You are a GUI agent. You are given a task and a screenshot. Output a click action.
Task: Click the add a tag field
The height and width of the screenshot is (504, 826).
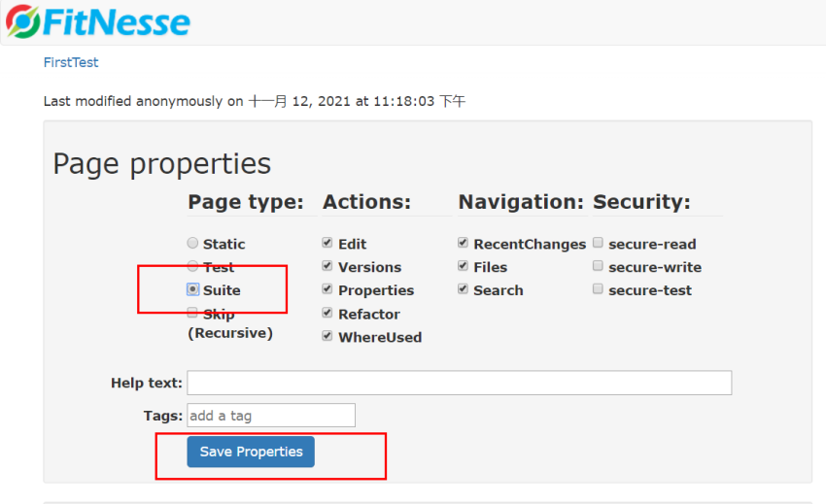pyautogui.click(x=271, y=416)
